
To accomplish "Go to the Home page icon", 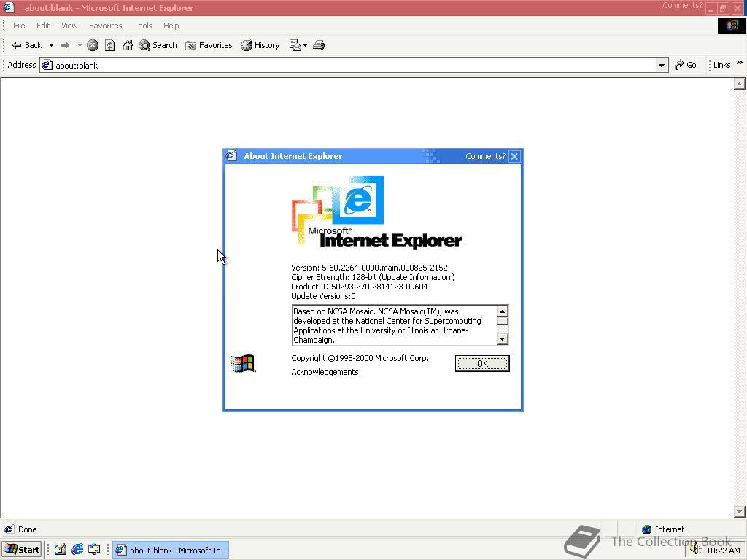I will coord(128,45).
